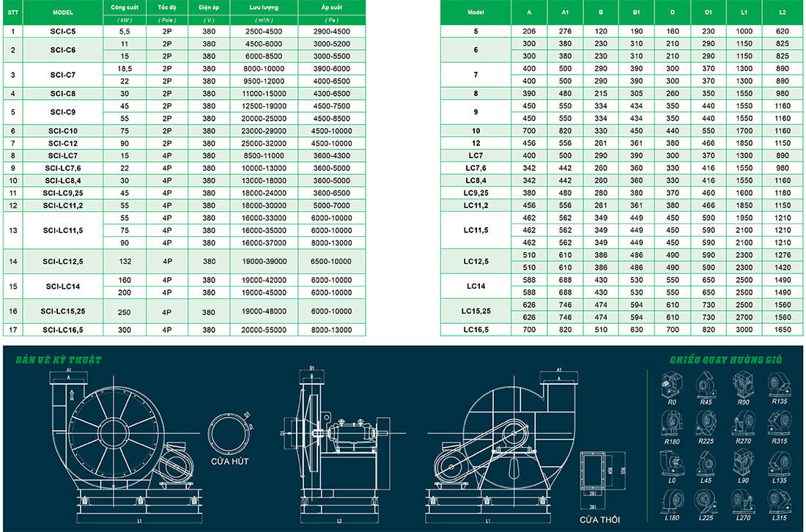Screen dimensions: 806x532
Task: Select the R315 fan rotation icon
Action: coord(782,422)
